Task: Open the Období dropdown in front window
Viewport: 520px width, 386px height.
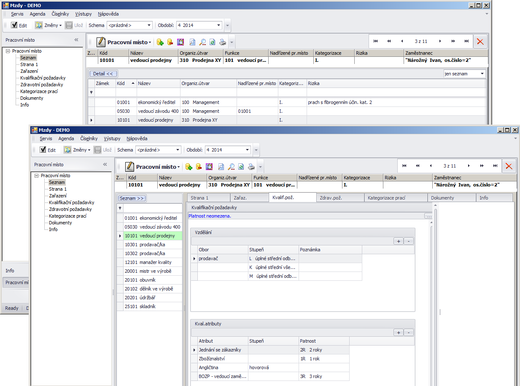Action: (x=247, y=150)
